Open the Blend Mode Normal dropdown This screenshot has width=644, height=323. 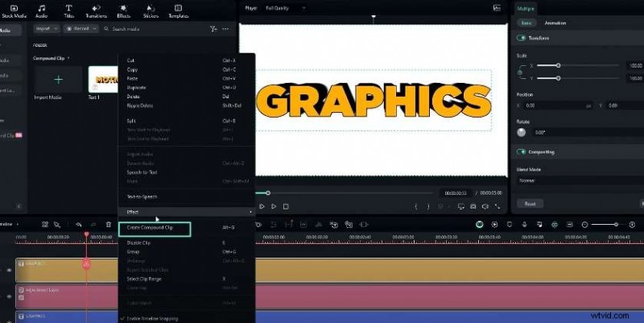[579, 180]
